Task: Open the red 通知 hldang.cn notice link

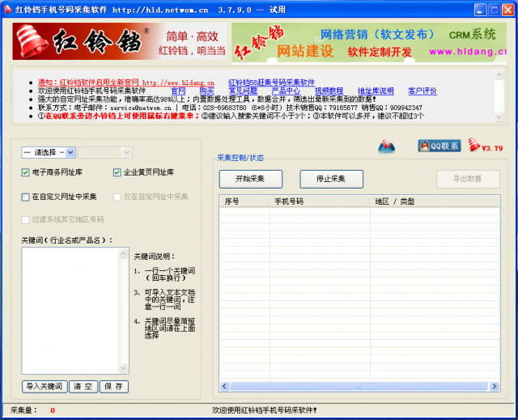Action: coord(126,83)
